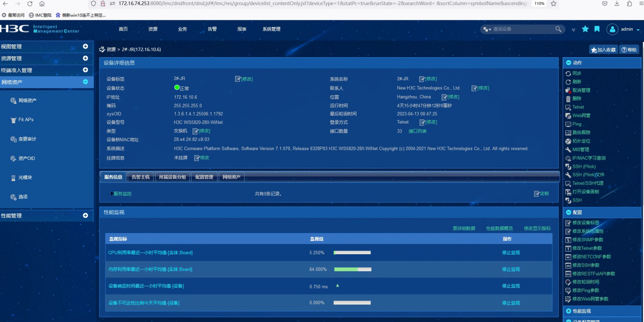Screen dimensions: 644x322
Task: Open 变更审计 in the left sidebar
Action: tap(27, 139)
